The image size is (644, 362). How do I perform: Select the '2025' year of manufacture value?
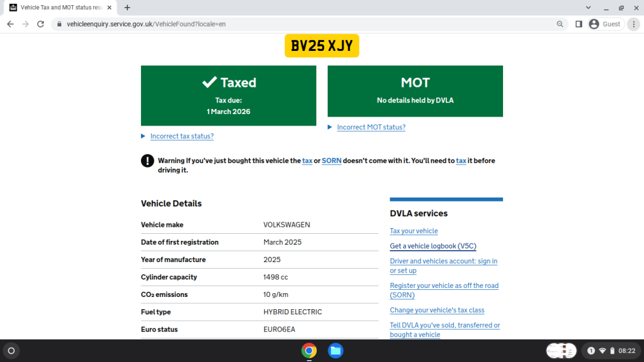pos(272,260)
